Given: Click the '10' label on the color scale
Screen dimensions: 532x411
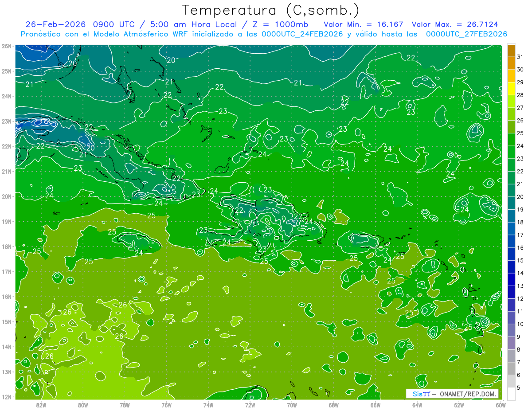Looking at the screenshot, I should tap(520, 324).
